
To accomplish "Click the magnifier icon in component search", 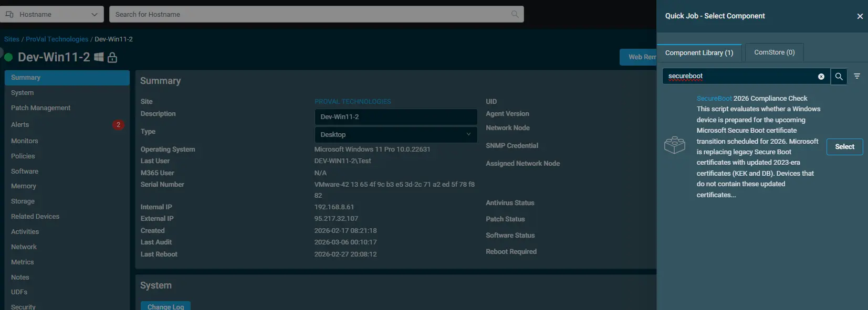I will pos(839,77).
